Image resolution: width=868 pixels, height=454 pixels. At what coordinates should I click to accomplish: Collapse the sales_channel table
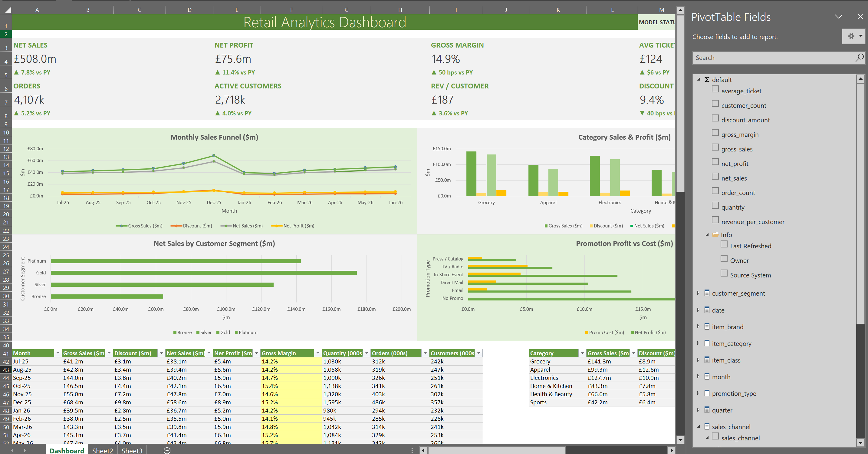[x=698, y=427]
